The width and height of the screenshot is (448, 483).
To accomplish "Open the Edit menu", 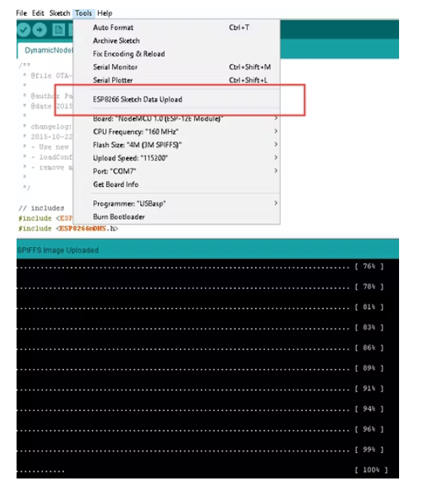I will coord(38,14).
